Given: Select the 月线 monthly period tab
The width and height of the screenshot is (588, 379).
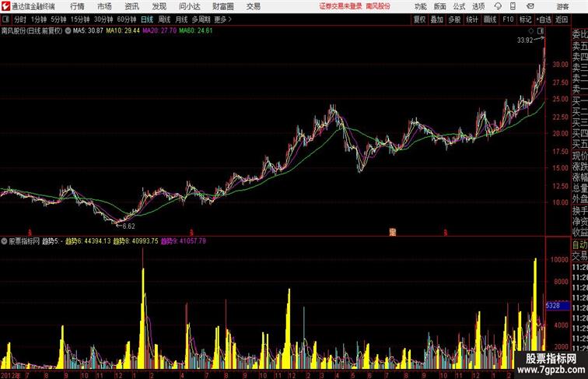Looking at the screenshot, I should (x=181, y=19).
